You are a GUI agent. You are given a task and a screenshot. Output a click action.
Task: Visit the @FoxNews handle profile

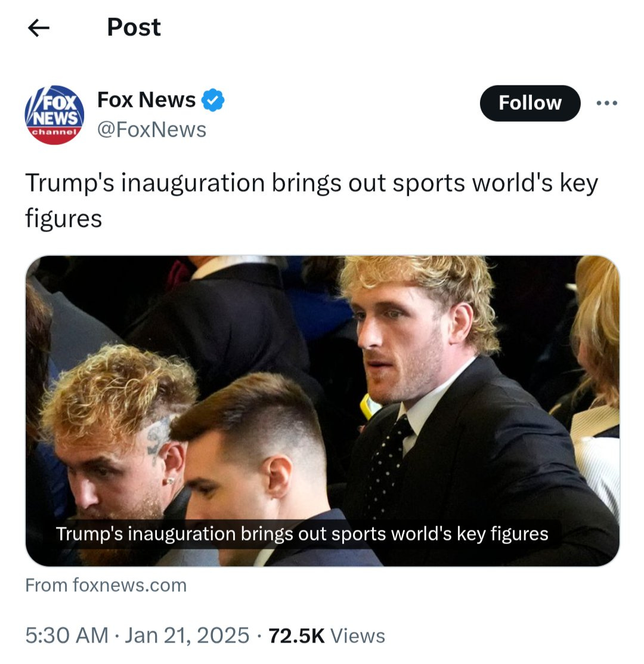click(151, 129)
